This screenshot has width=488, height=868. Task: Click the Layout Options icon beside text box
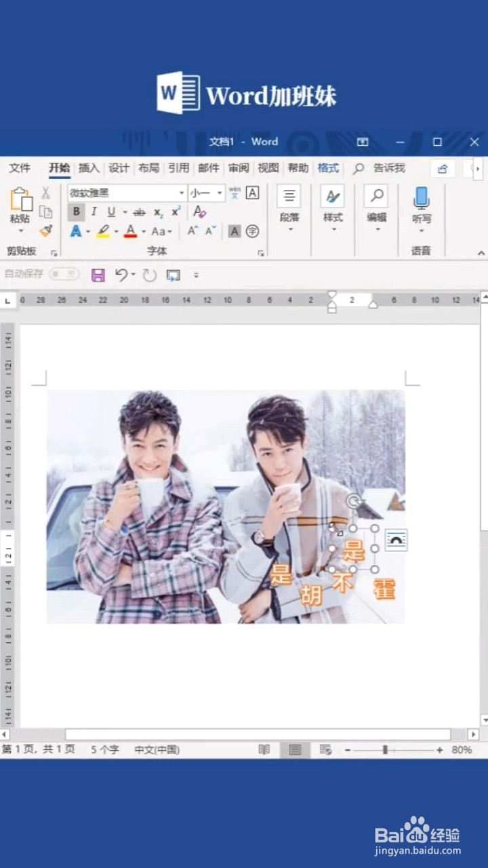396,540
